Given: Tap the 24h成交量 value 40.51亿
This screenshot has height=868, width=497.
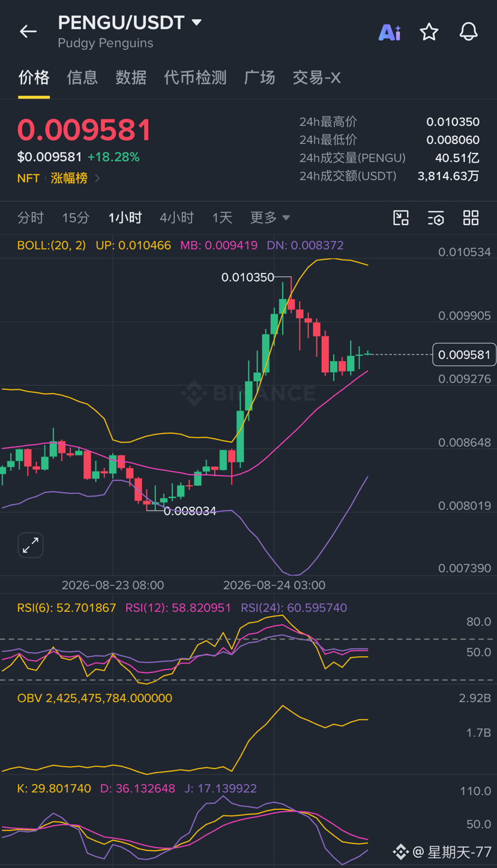Looking at the screenshot, I should (457, 158).
